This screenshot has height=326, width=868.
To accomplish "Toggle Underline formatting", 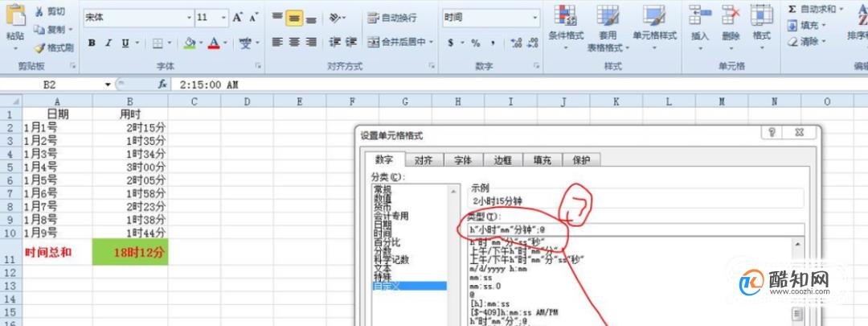I will coord(125,43).
